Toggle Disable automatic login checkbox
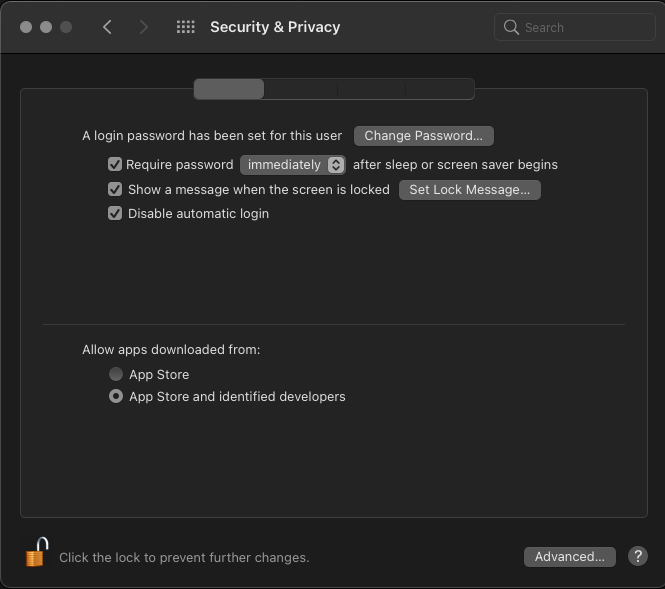 (x=115, y=213)
